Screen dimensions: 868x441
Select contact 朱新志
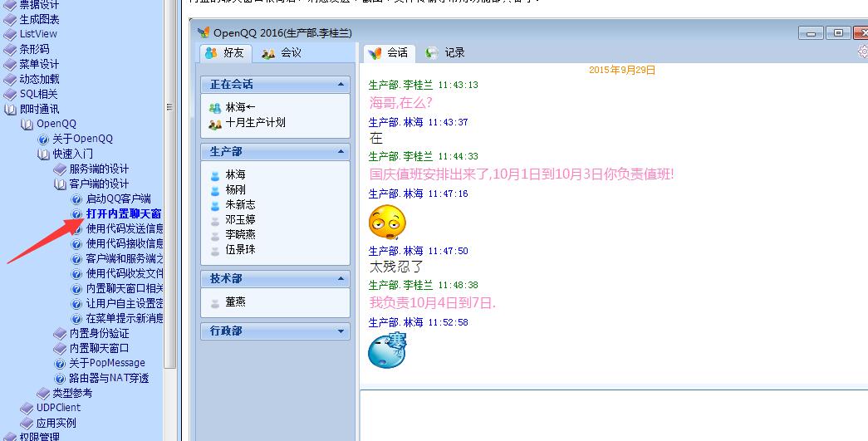tap(240, 205)
